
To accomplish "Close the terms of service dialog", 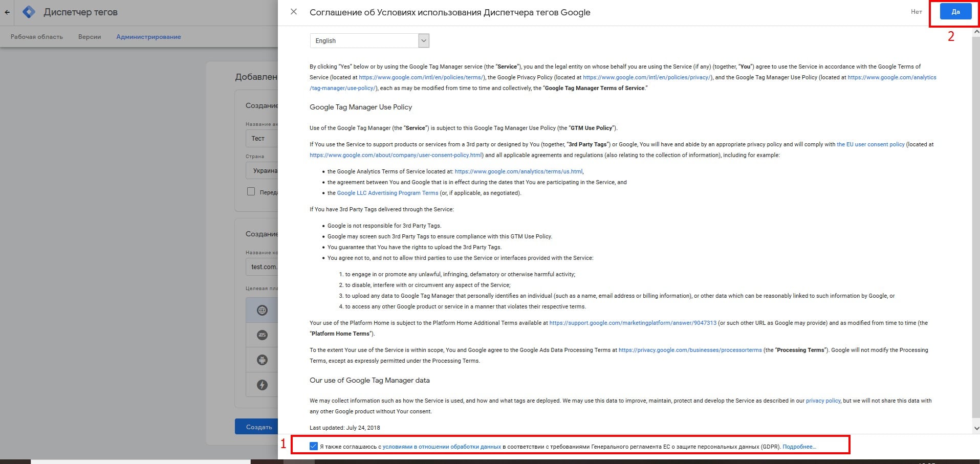I will pos(294,12).
